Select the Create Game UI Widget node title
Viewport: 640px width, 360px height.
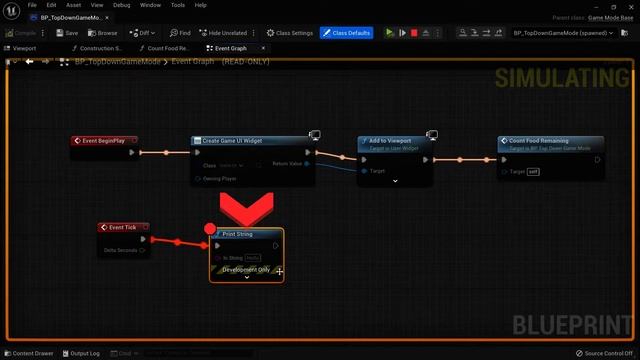pyautogui.click(x=232, y=141)
